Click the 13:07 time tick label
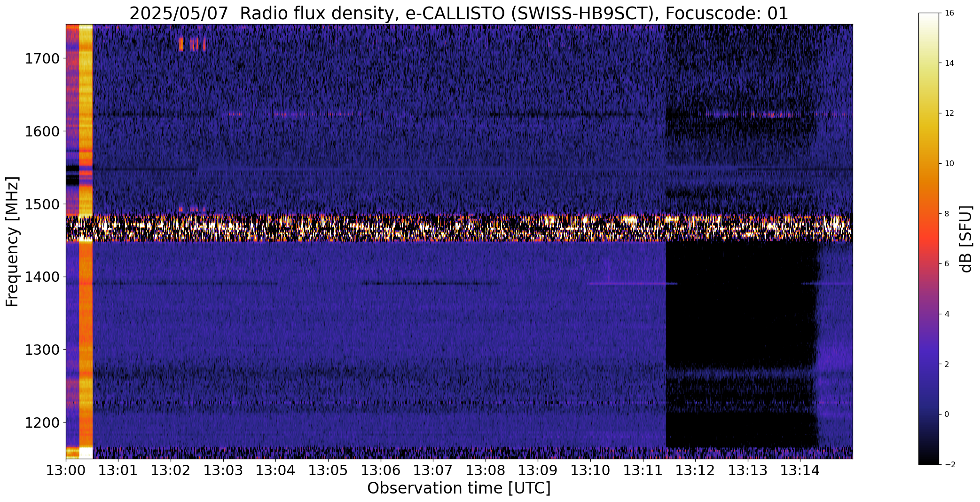This screenshot has height=502, width=980. (433, 470)
